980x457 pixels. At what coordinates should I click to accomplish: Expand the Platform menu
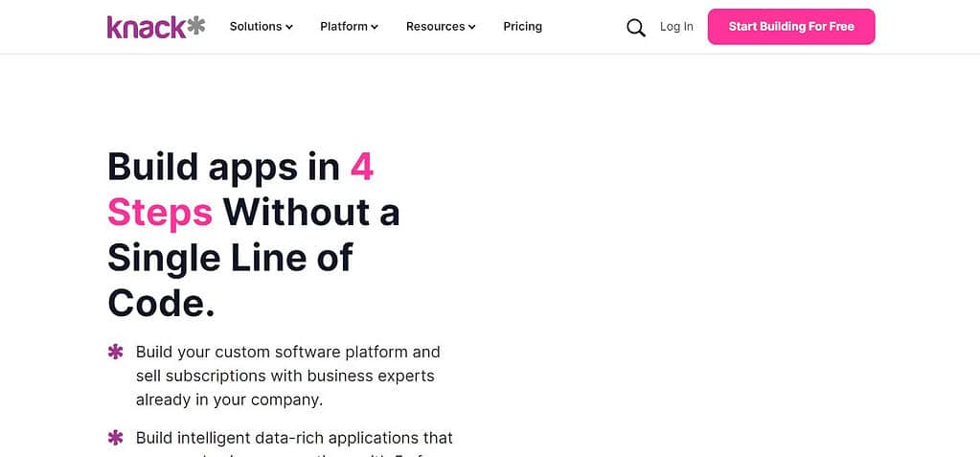click(x=350, y=26)
